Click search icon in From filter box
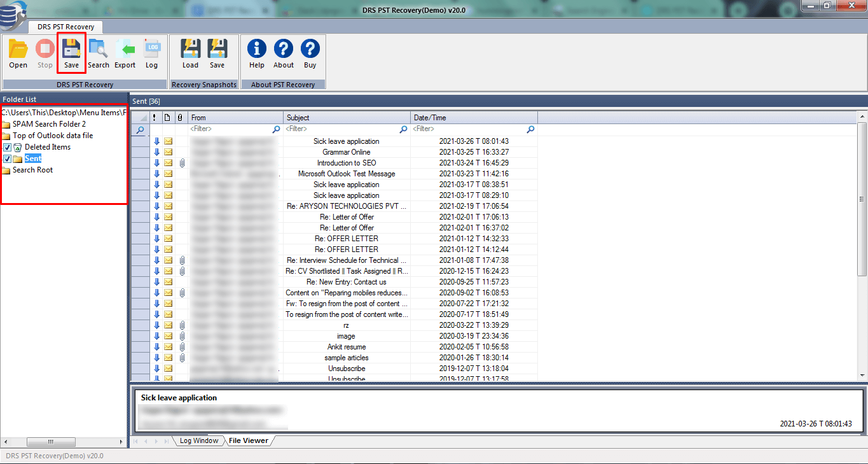Viewport: 868px width, 464px height. 276,129
